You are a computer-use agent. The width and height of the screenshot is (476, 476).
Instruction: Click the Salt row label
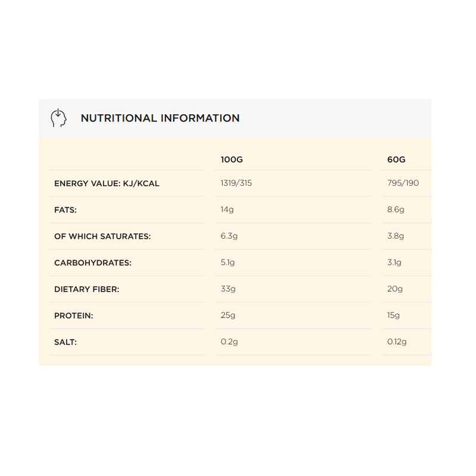tap(65, 342)
